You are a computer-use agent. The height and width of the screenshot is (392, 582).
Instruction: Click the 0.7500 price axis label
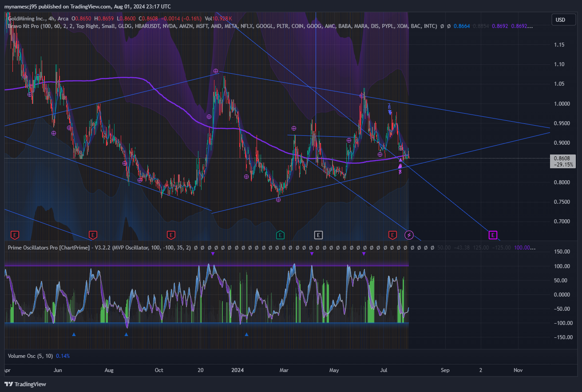(x=561, y=202)
